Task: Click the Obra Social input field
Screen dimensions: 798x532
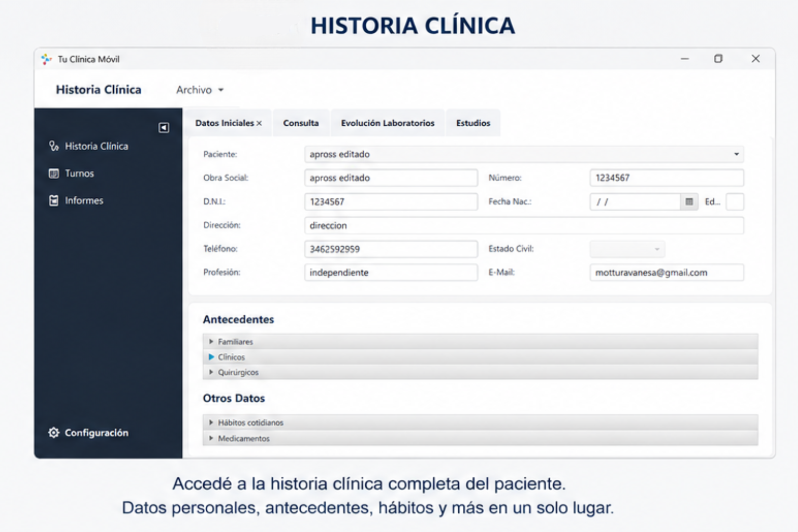Action: click(x=391, y=178)
